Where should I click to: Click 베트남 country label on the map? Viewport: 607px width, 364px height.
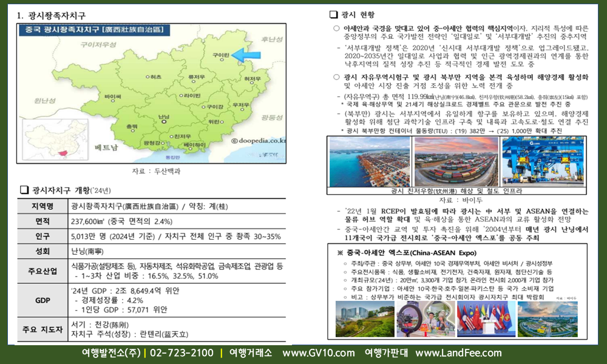pyautogui.click(x=106, y=147)
